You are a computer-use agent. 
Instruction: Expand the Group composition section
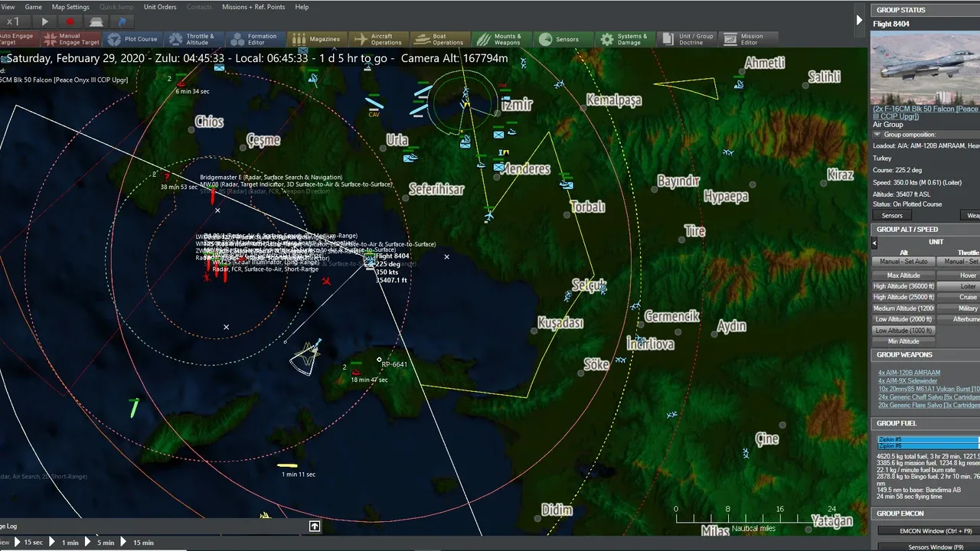[877, 135]
